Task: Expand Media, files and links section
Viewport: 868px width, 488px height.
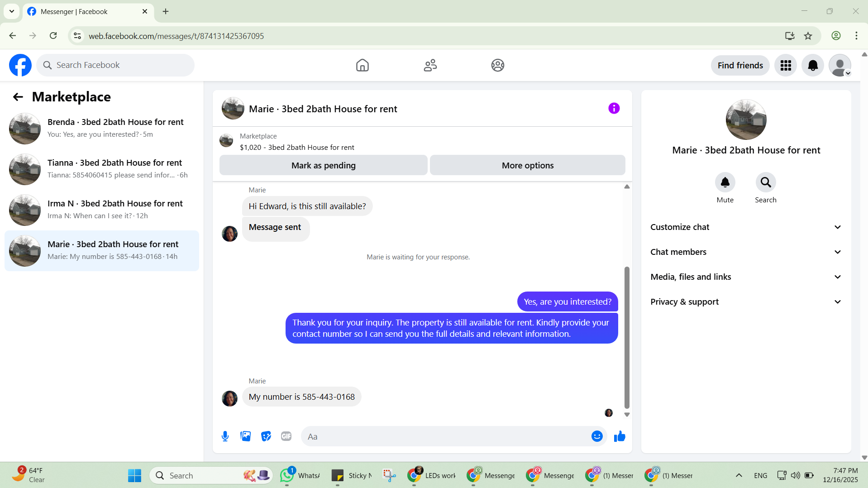Action: pos(746,277)
